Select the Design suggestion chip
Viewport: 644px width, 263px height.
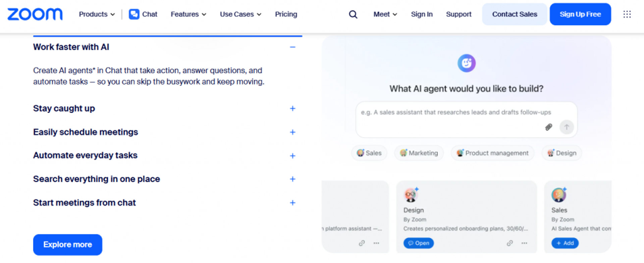(562, 153)
